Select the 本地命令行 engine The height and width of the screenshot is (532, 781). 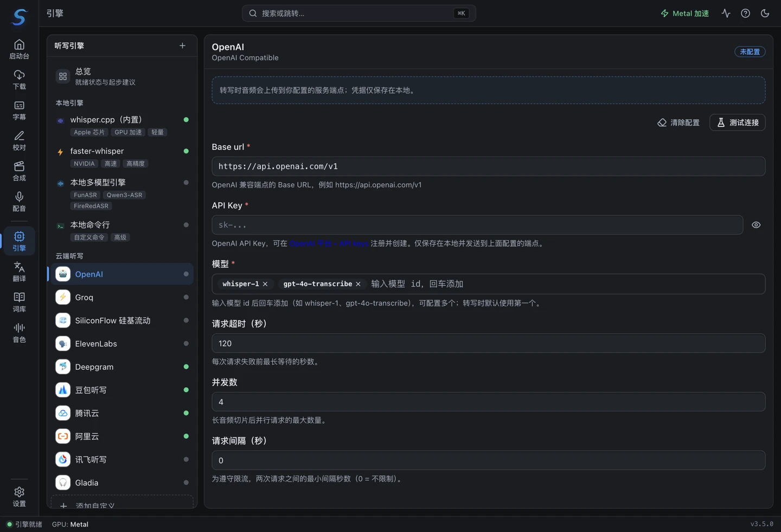(122, 230)
